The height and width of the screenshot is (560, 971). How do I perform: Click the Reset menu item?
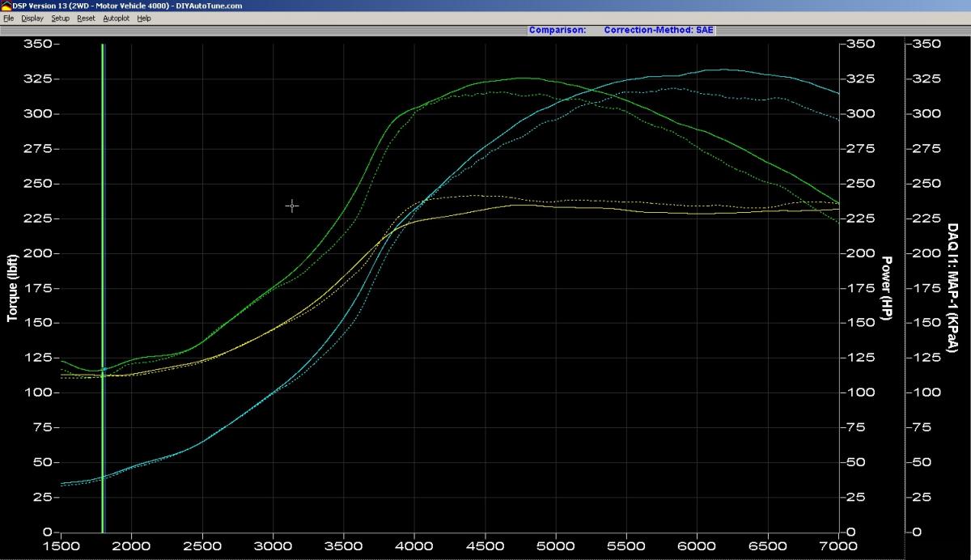[x=86, y=18]
